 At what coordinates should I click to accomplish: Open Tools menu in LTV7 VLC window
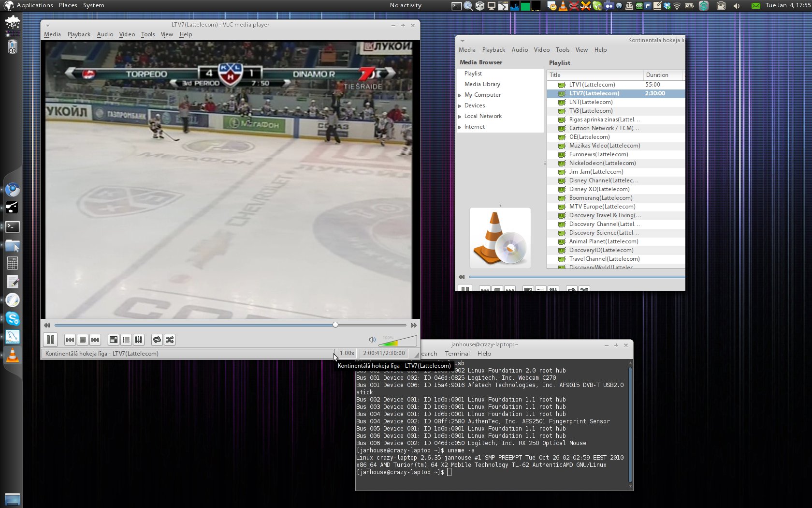pyautogui.click(x=148, y=34)
